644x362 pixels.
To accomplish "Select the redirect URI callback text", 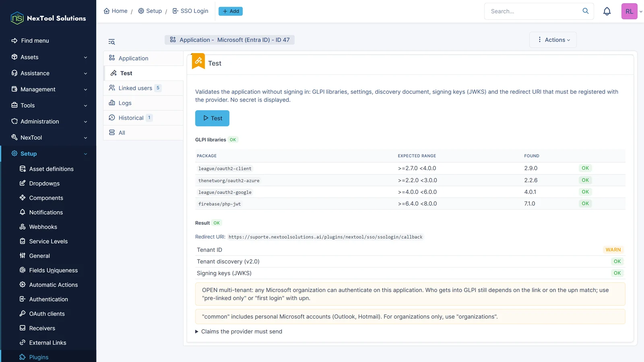I will pyautogui.click(x=326, y=237).
